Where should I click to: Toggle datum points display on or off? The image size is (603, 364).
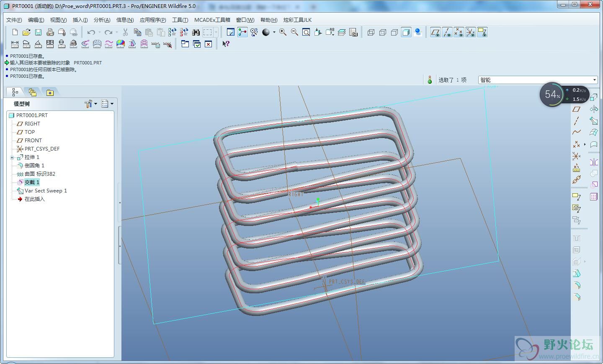pos(459,32)
